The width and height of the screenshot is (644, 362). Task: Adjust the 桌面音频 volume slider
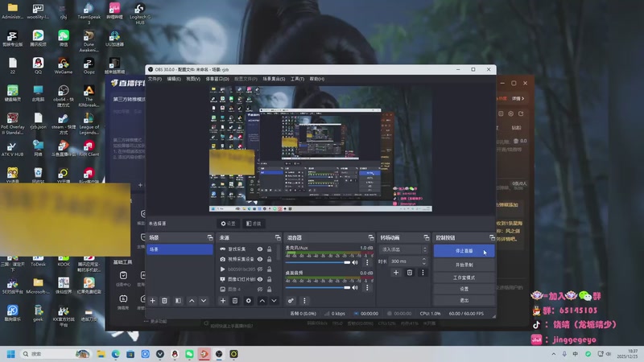coord(318,287)
